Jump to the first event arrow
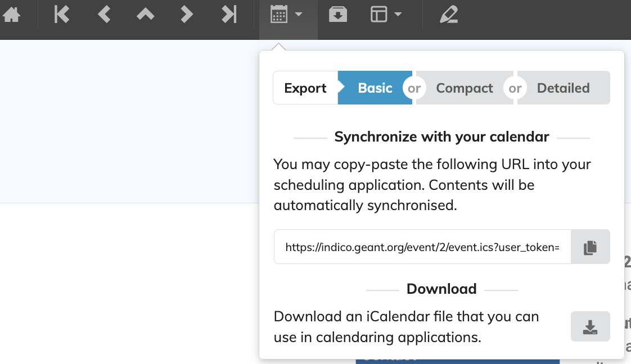Image resolution: width=631 pixels, height=364 pixels. [61, 15]
